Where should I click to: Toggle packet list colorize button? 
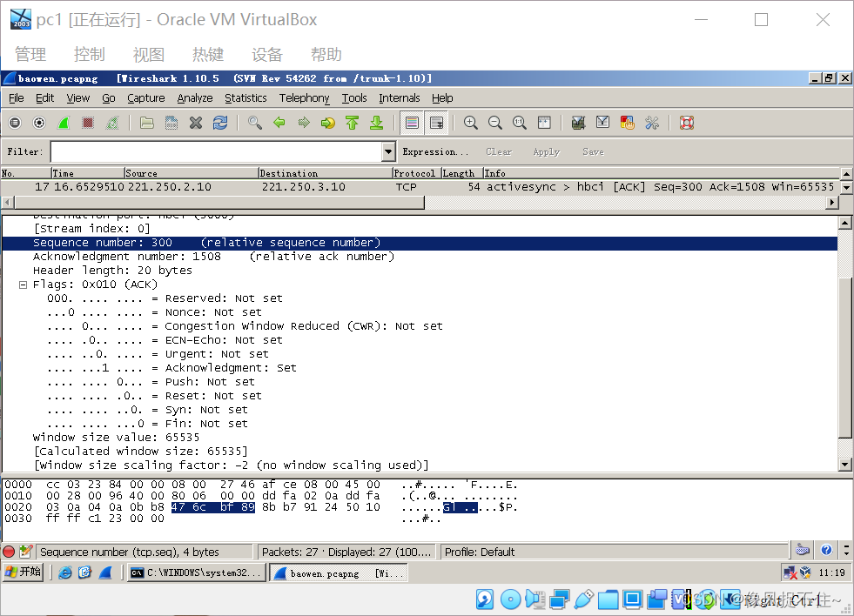pyautogui.click(x=413, y=123)
